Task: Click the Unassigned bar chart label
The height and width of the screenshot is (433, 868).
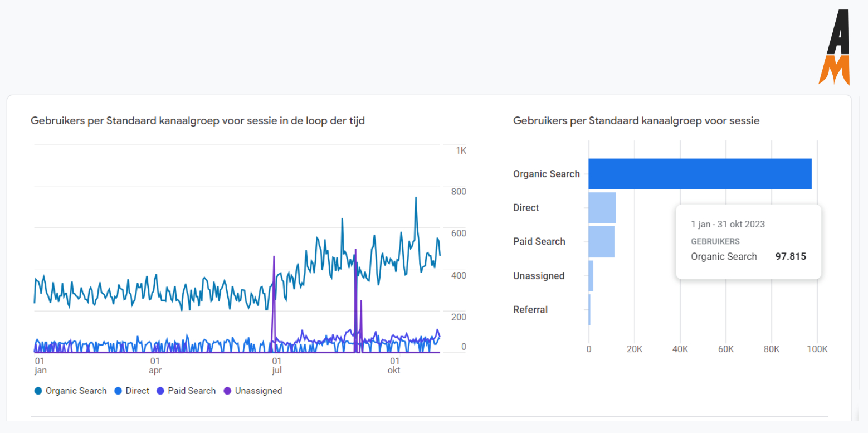Action: click(539, 276)
